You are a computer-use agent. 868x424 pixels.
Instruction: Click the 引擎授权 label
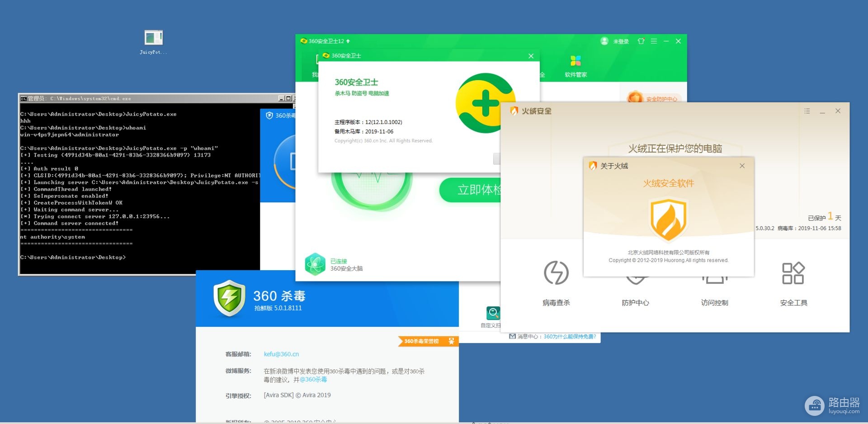[x=238, y=395]
